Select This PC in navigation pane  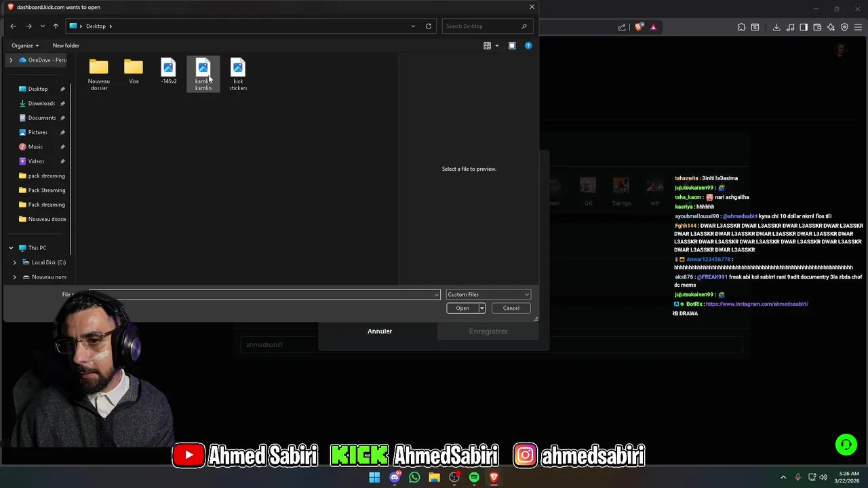click(37, 248)
